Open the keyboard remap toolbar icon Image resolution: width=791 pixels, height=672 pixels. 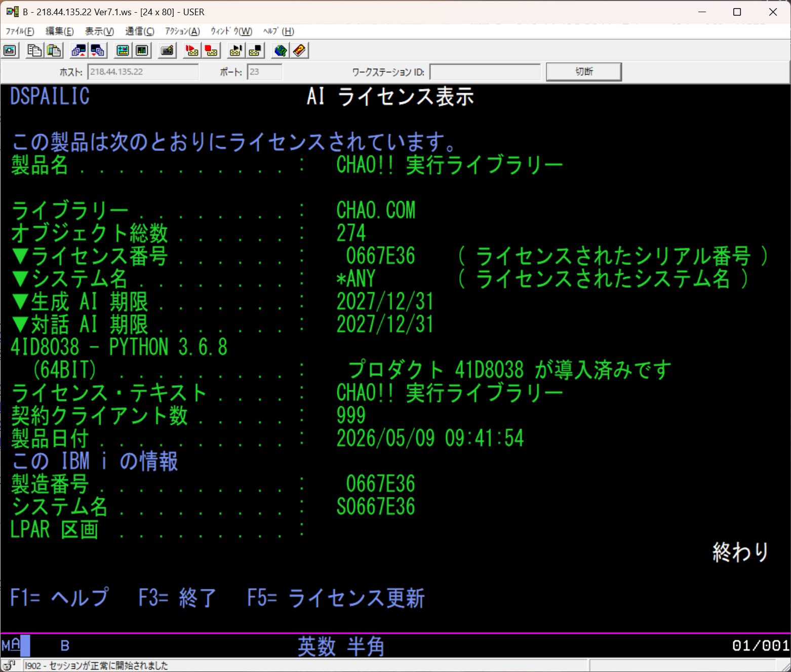point(167,51)
